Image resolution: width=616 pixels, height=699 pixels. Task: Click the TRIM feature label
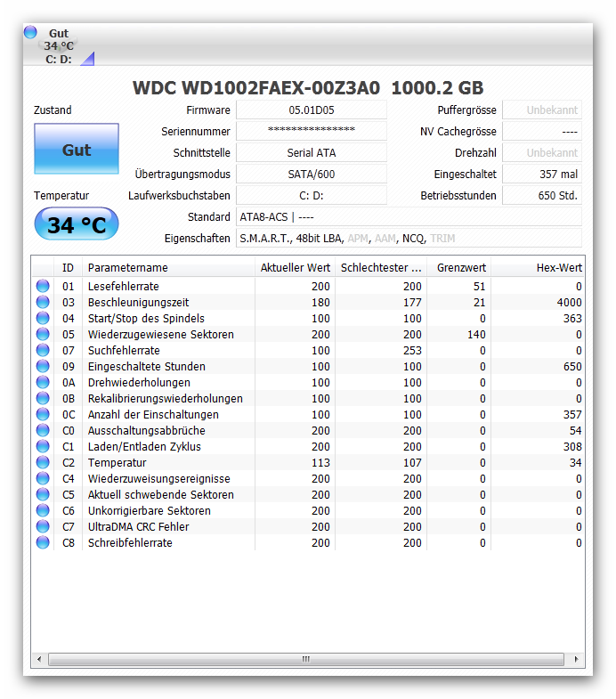pos(442,239)
